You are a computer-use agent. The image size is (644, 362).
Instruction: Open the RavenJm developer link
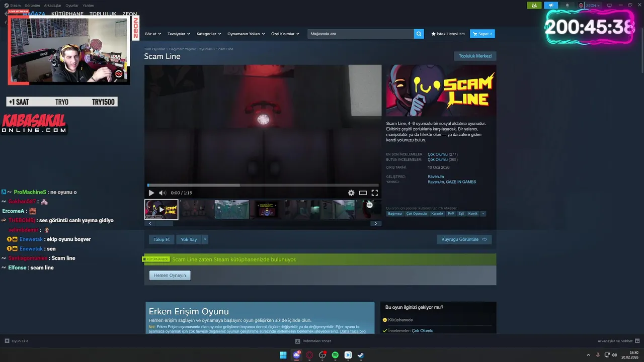(x=436, y=176)
